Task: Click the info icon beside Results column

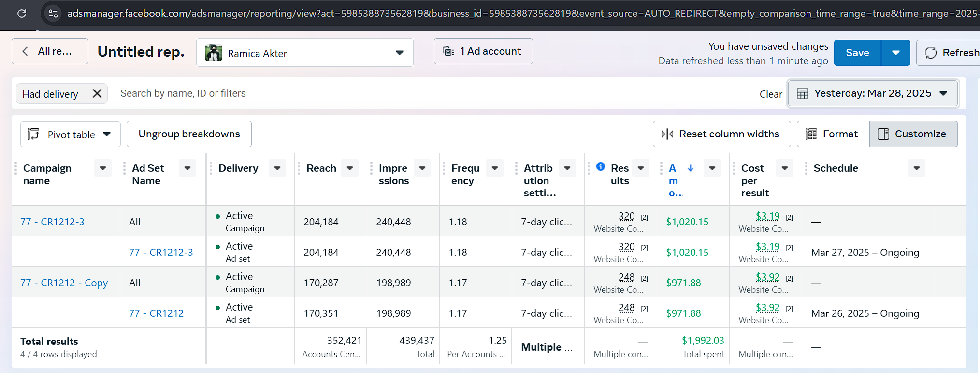Action: pyautogui.click(x=601, y=166)
